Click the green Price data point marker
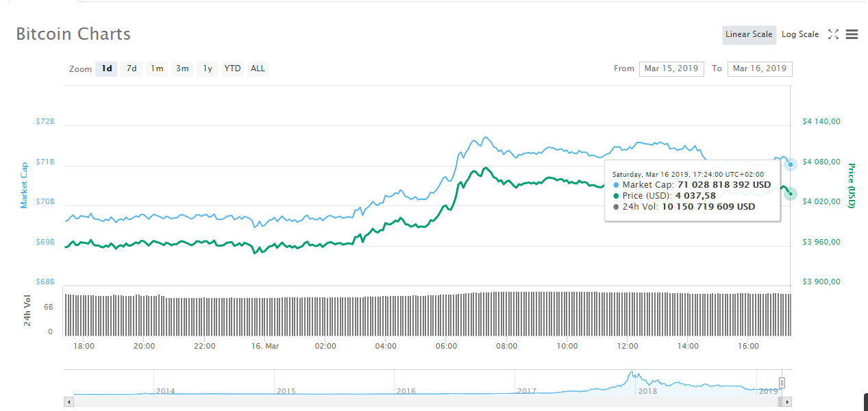868x411 pixels. (791, 194)
